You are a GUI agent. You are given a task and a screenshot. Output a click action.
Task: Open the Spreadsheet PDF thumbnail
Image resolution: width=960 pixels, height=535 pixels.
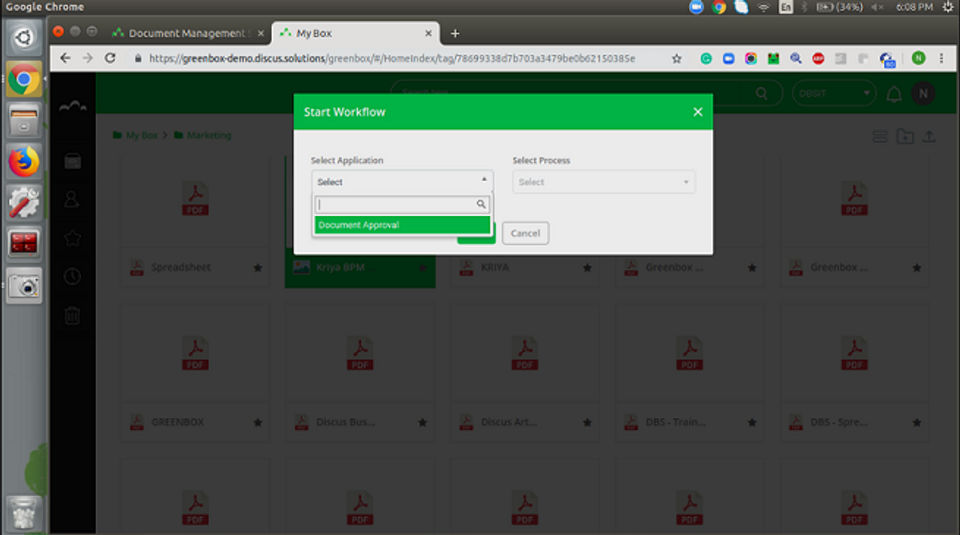(x=195, y=199)
